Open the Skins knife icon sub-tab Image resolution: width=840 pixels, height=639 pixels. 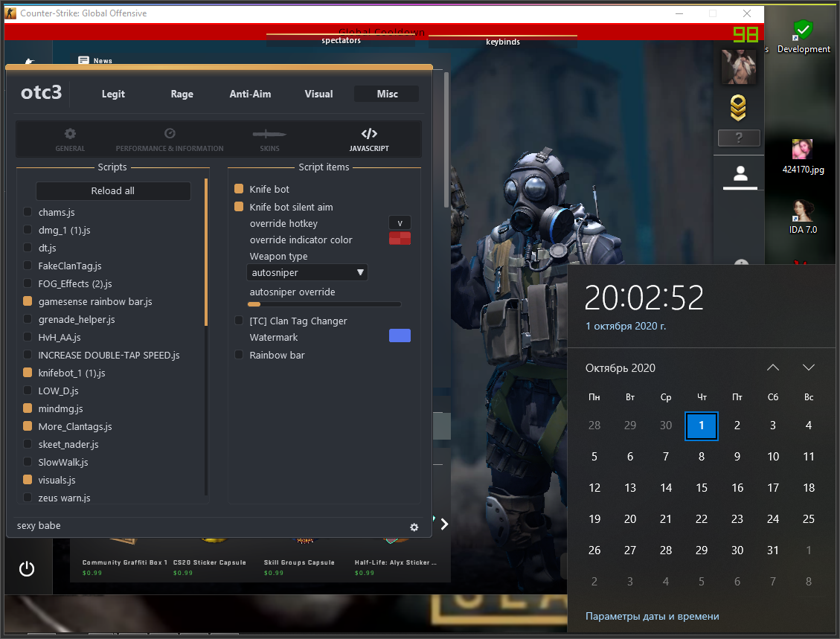[x=269, y=133]
